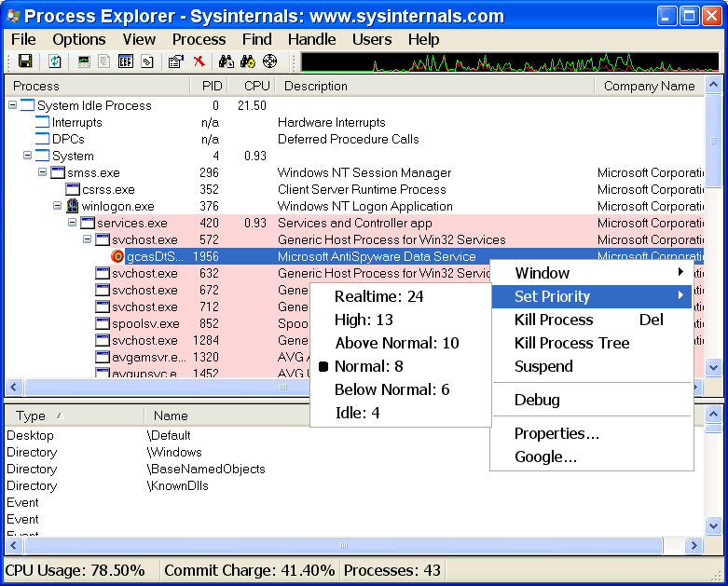Collapse the svchost.exe 572 tree node
The width and height of the screenshot is (728, 586).
point(87,239)
